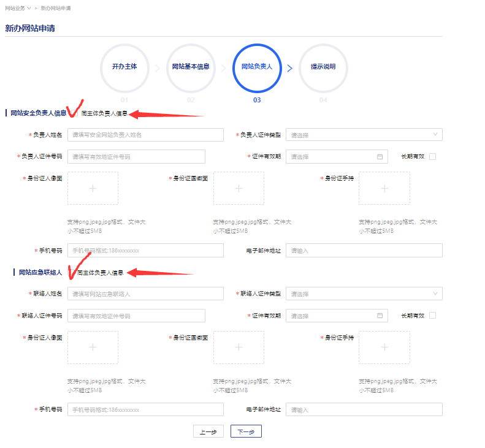Click plus icon for security officer's 身份证人像面 upload
Image resolution: width=485 pixels, height=448 pixels.
point(93,188)
